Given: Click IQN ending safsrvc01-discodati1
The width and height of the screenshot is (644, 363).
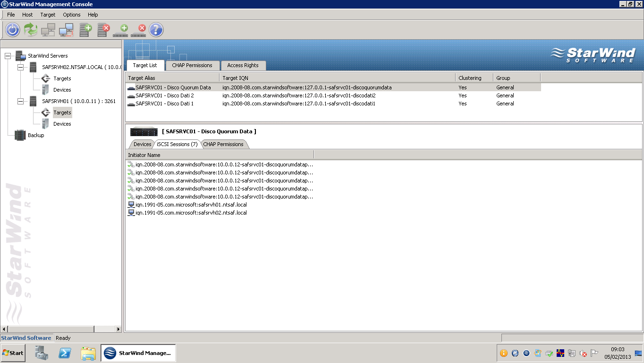Looking at the screenshot, I should click(x=299, y=104).
